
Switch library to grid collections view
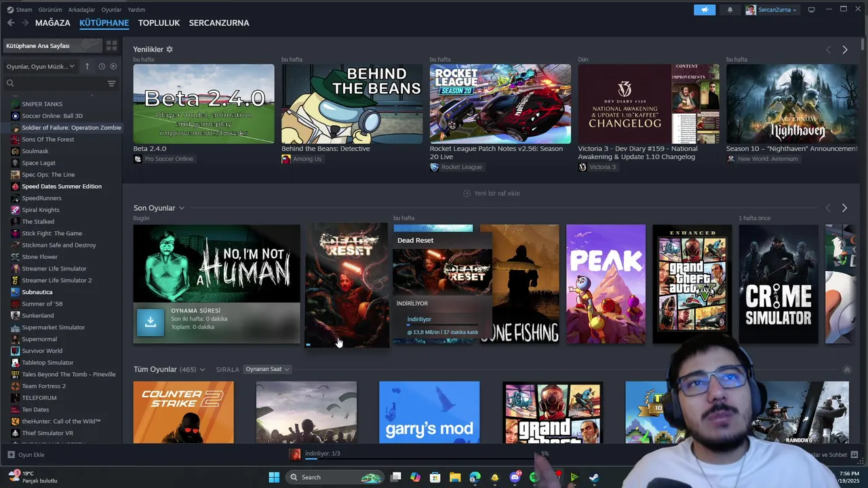click(x=112, y=45)
